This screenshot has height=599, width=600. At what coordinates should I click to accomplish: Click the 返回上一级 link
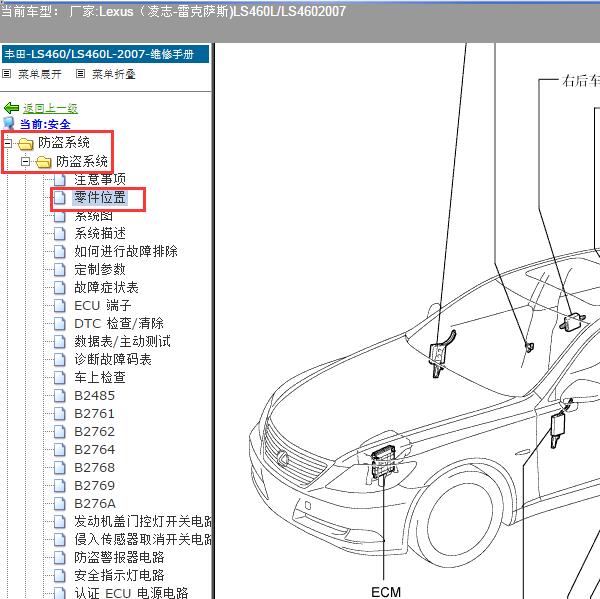(x=50, y=108)
